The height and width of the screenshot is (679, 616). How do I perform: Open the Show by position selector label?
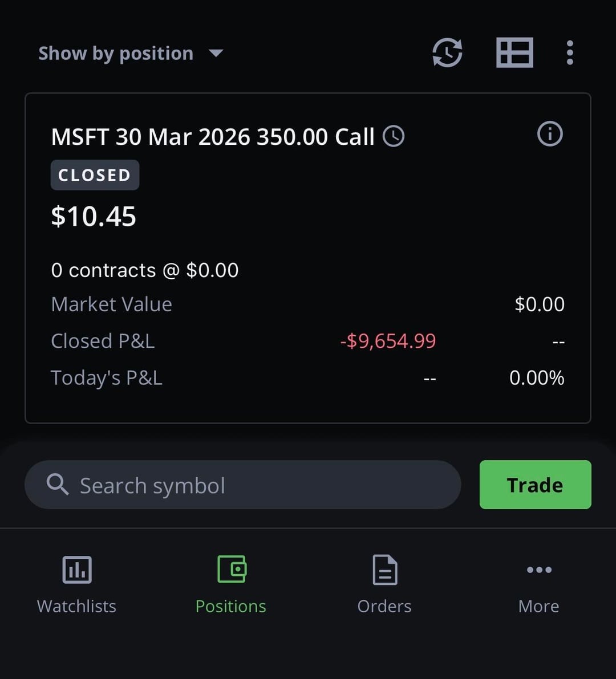point(116,54)
